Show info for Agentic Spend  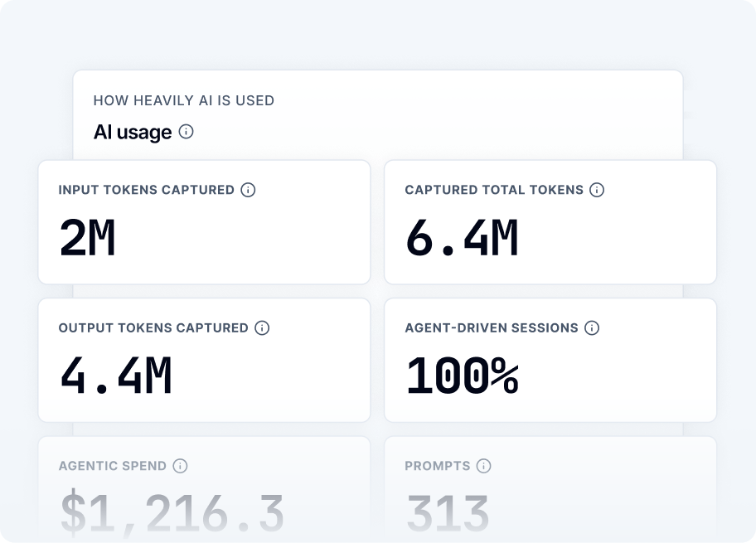pyautogui.click(x=180, y=466)
